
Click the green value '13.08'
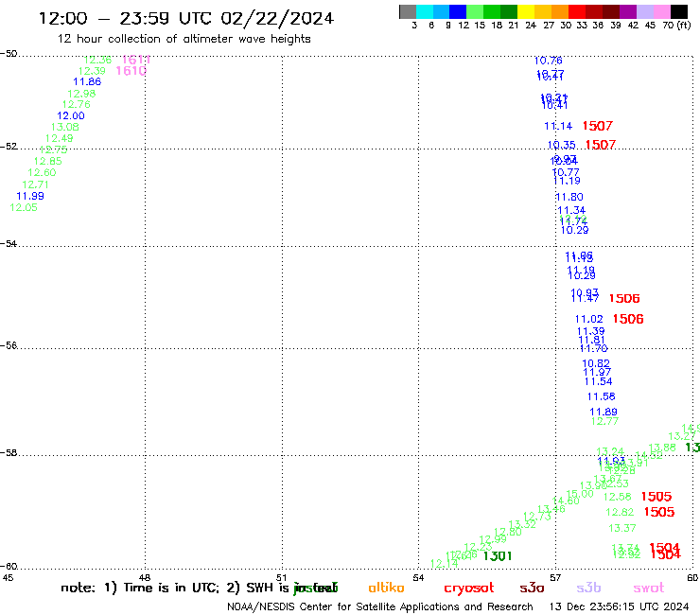pos(64,127)
